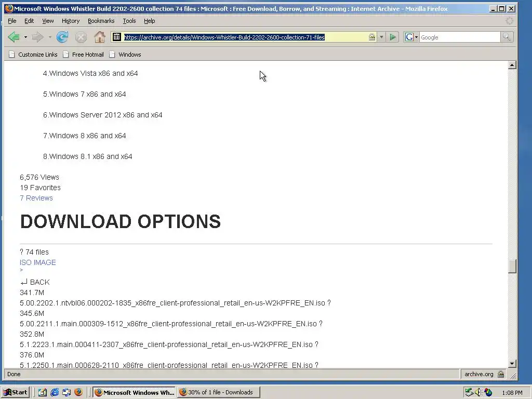Click the DOWNLOAD OPTIONS heading

[x=121, y=221]
